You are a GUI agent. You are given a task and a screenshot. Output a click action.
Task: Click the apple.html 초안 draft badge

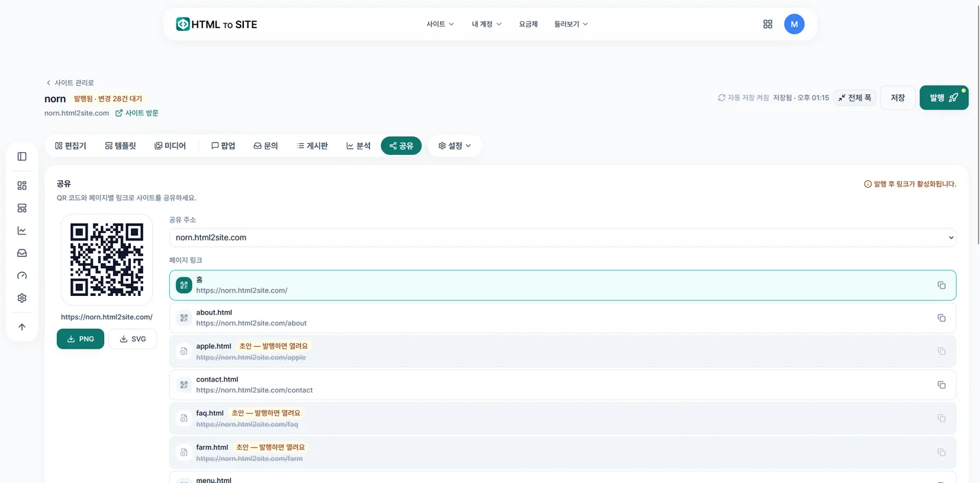[x=273, y=346]
